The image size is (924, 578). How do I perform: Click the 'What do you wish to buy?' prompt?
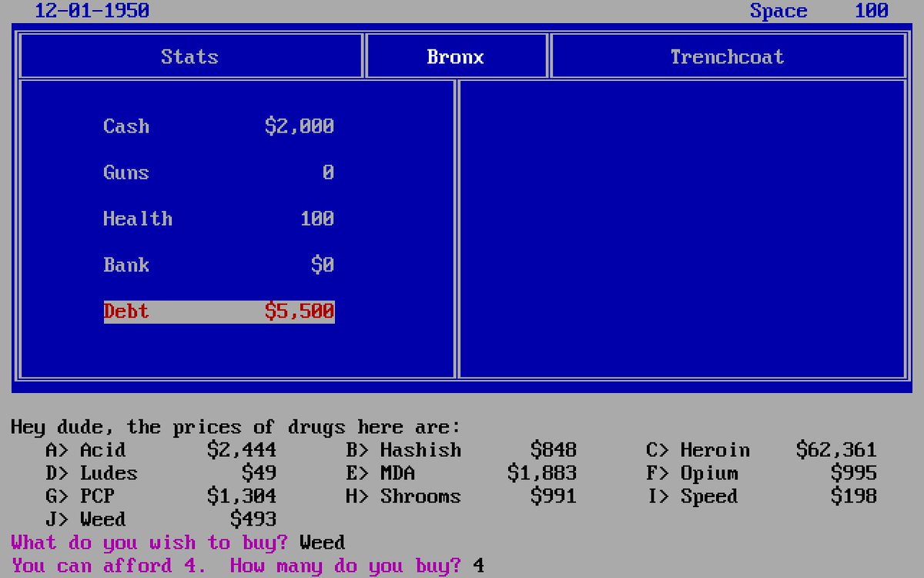(x=149, y=543)
